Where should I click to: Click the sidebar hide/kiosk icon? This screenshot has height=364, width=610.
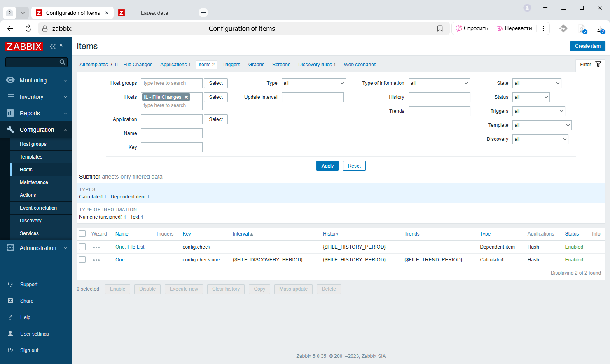(63, 47)
